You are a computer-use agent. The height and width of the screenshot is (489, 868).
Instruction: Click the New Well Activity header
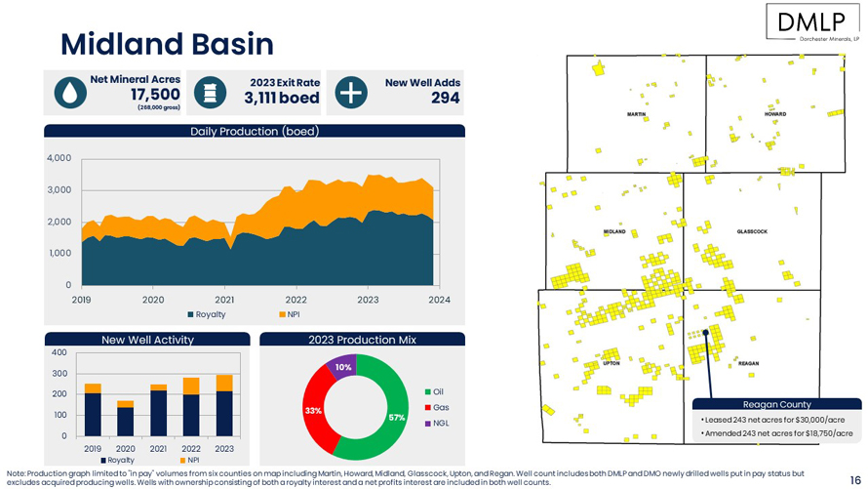click(147, 340)
